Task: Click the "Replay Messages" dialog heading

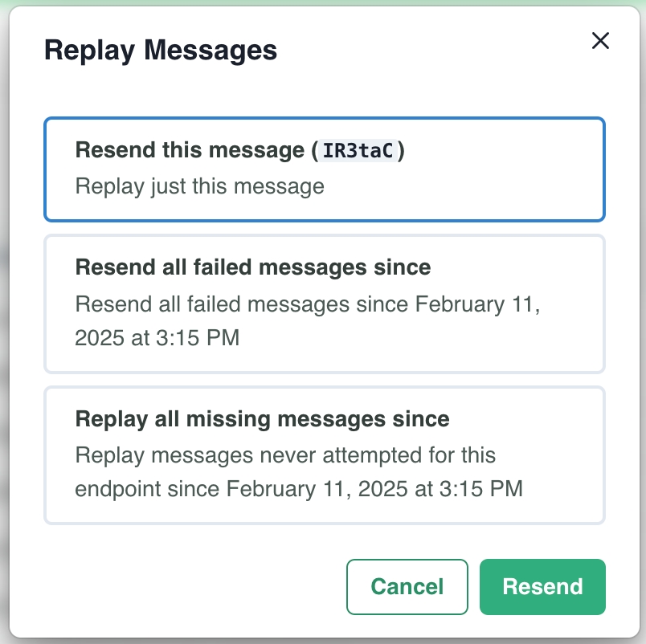Action: coord(161,51)
